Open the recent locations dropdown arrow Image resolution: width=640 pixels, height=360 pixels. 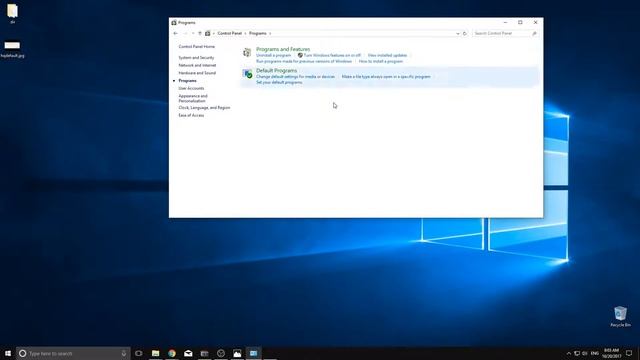(x=193, y=33)
